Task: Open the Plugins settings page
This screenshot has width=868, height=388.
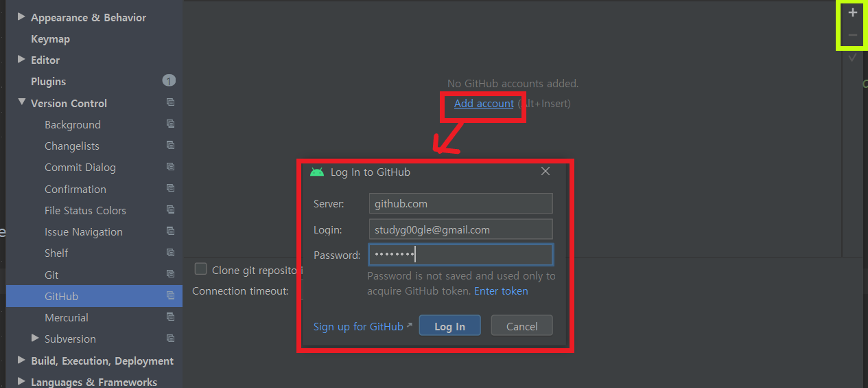Action: click(x=48, y=82)
